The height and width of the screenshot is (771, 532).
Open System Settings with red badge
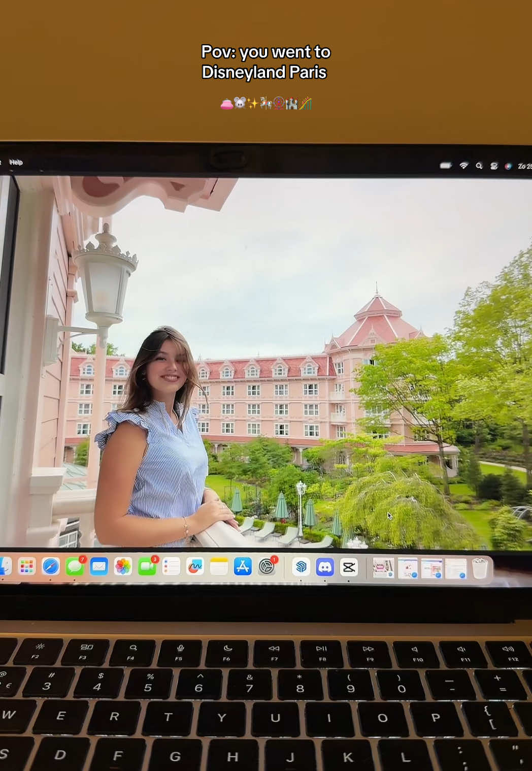[x=268, y=568]
